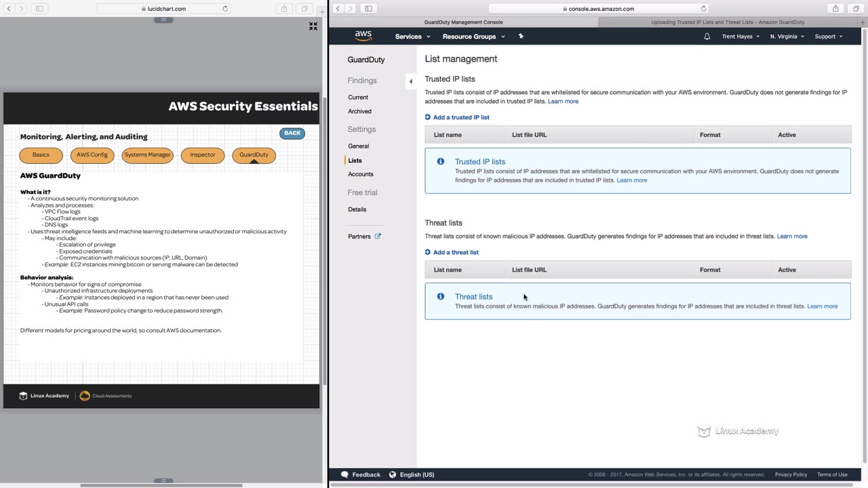Open Archived findings in the GuardDuty sidebar
The image size is (868, 488).
click(359, 111)
